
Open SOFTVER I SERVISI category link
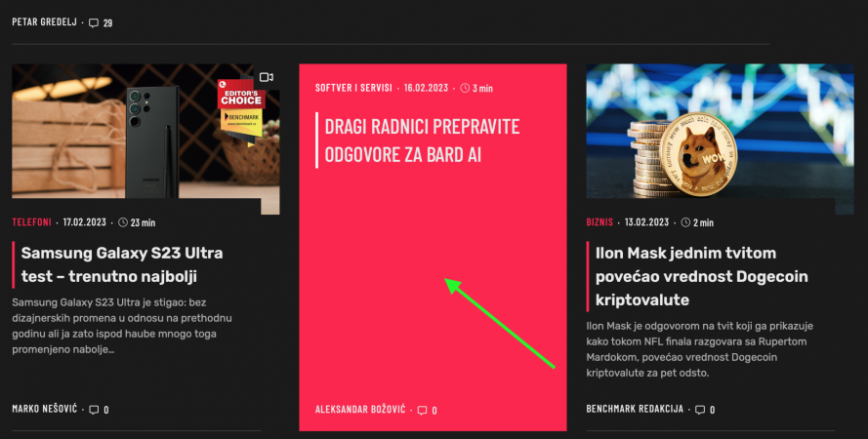click(353, 88)
